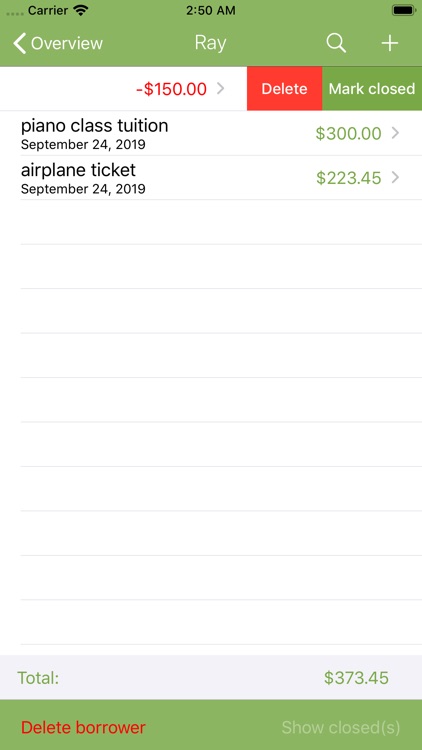Tap the Total $373.45 summary

[211, 677]
